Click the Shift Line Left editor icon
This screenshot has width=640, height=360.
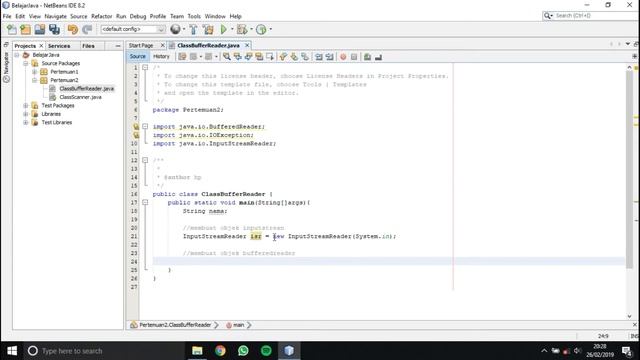(x=319, y=57)
